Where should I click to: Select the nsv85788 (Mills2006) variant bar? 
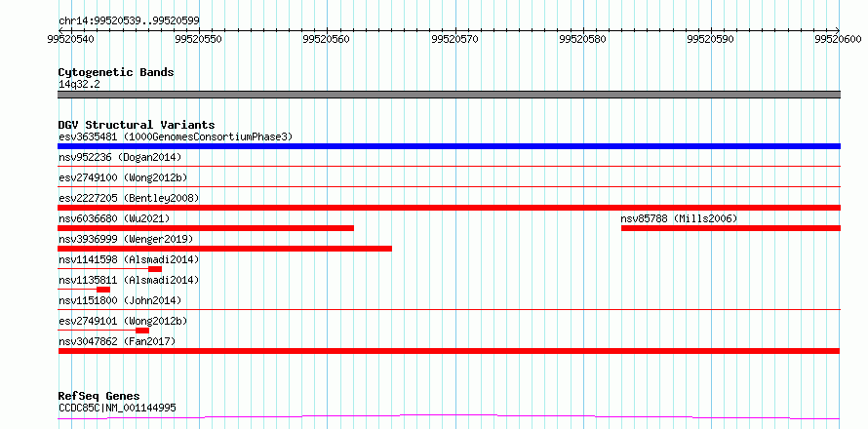[x=730, y=228]
